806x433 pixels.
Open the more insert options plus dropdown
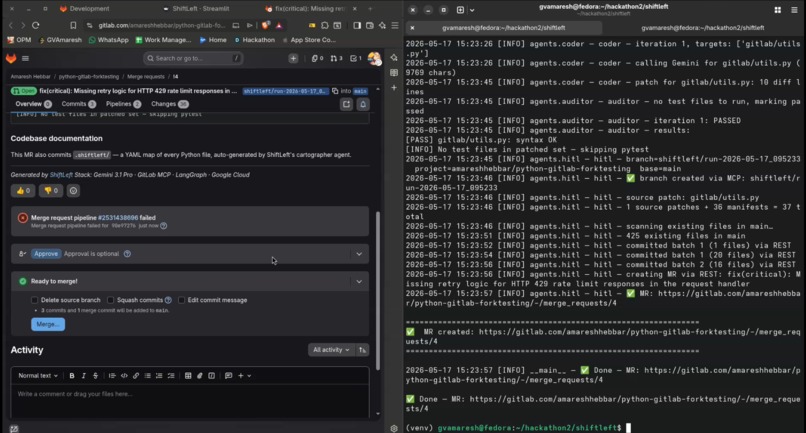tap(244, 376)
